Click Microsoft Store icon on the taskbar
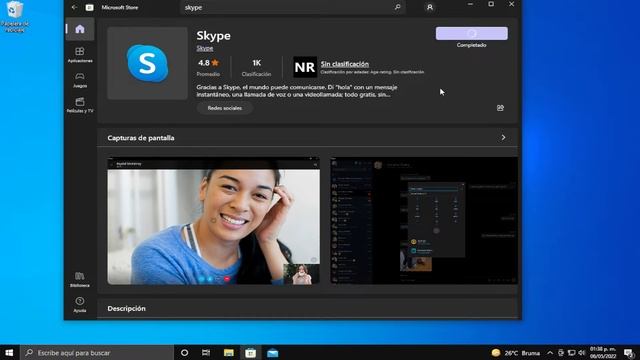The width and height of the screenshot is (640, 360). pos(251,353)
